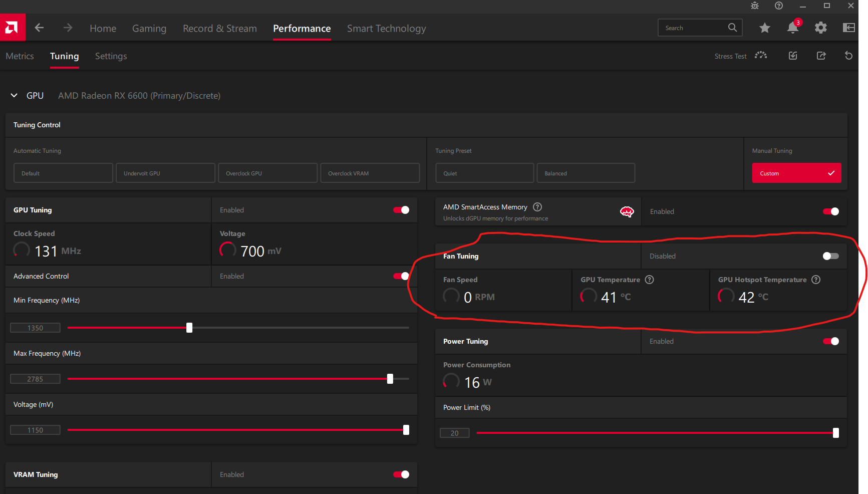Click the Min Frequency slider handle

click(189, 328)
